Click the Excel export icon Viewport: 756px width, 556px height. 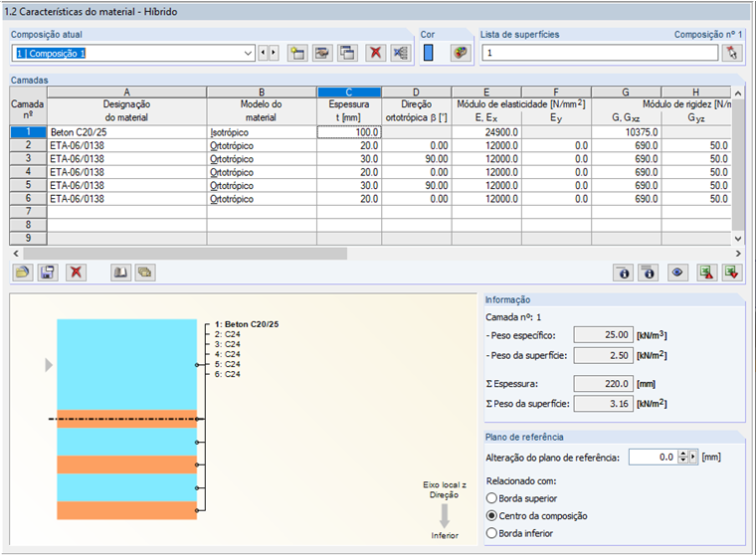(x=706, y=272)
